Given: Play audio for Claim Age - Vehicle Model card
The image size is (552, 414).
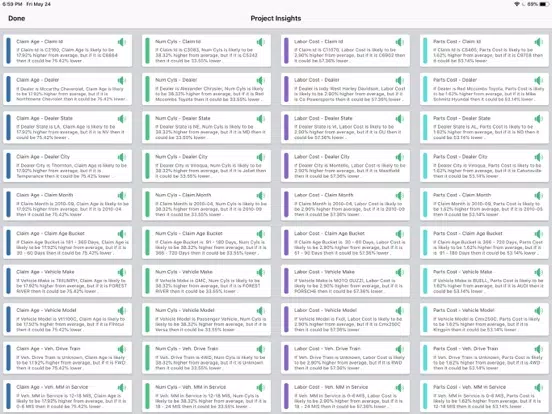Looking at the screenshot, I should pyautogui.click(x=122, y=311).
